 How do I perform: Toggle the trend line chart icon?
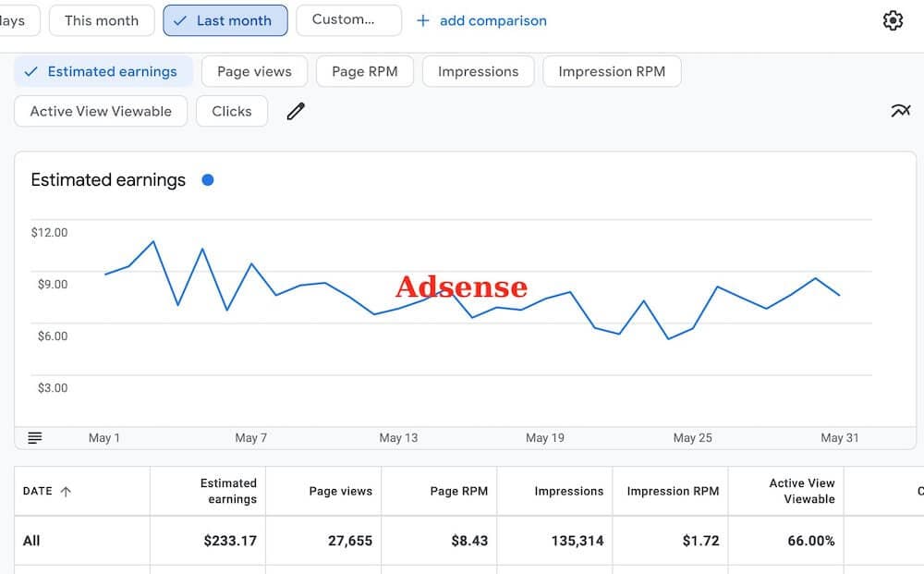tap(900, 110)
